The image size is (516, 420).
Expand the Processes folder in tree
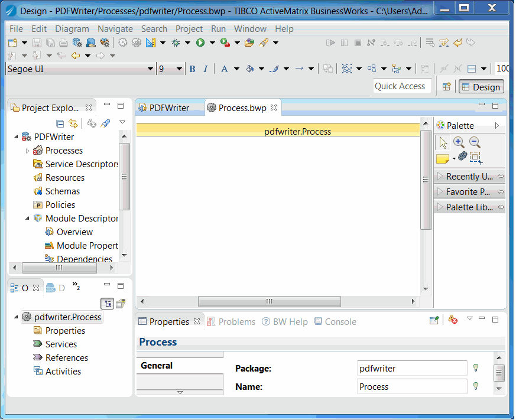pyautogui.click(x=27, y=151)
